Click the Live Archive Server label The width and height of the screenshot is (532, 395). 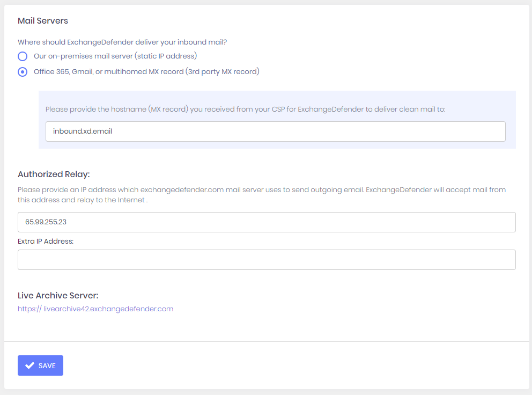click(x=58, y=295)
